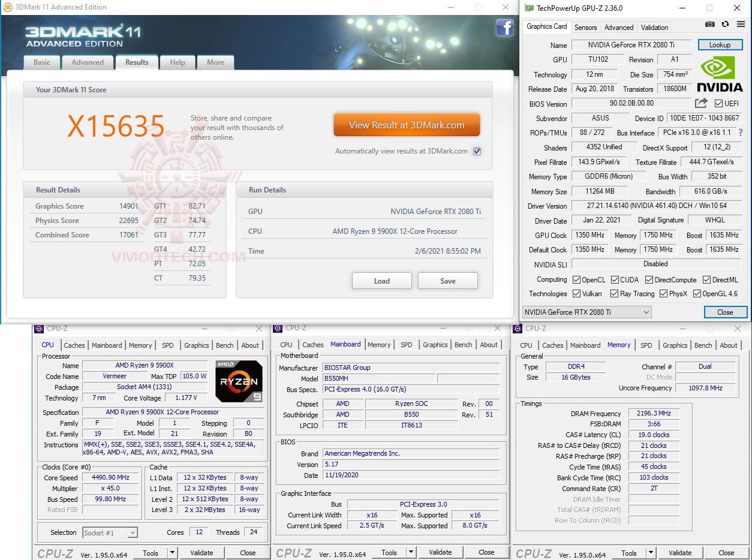Image resolution: width=752 pixels, height=560 pixels.
Task: Open the GPU selection dropdown in GPU-Z
Action: (x=586, y=312)
